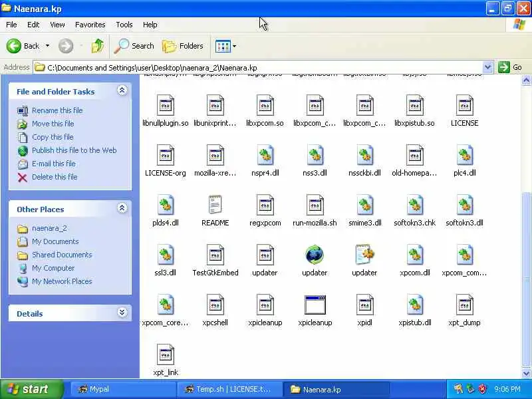Select the libxpistub.so file icon
Viewport: 532px width, 399px height.
(414, 105)
